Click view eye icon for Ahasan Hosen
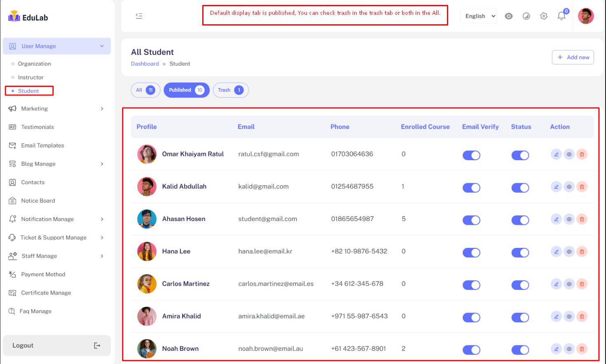Image resolution: width=606 pixels, height=364 pixels. 569,219
